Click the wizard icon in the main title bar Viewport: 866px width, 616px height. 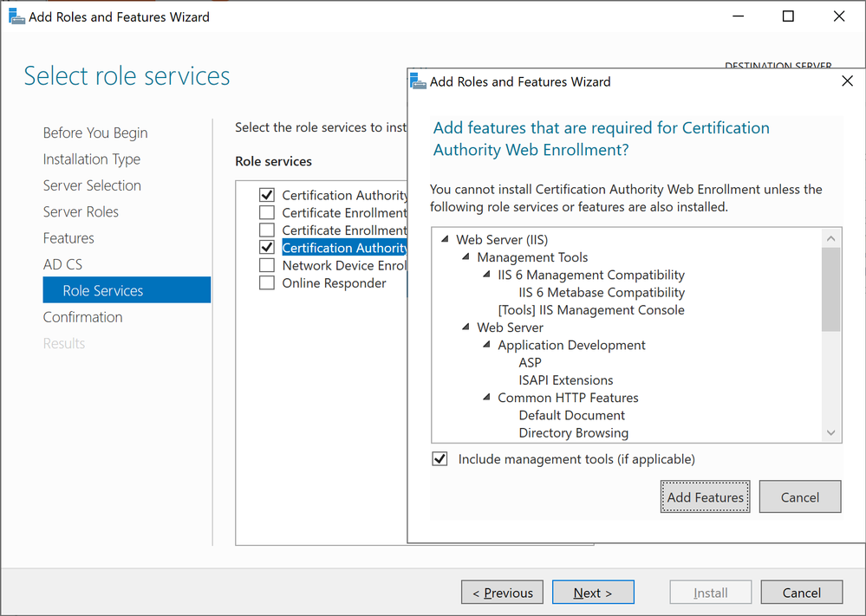[16, 16]
